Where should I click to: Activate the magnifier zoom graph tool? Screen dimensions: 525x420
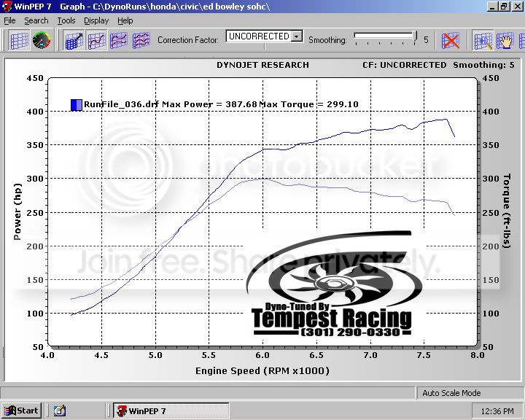[483, 41]
